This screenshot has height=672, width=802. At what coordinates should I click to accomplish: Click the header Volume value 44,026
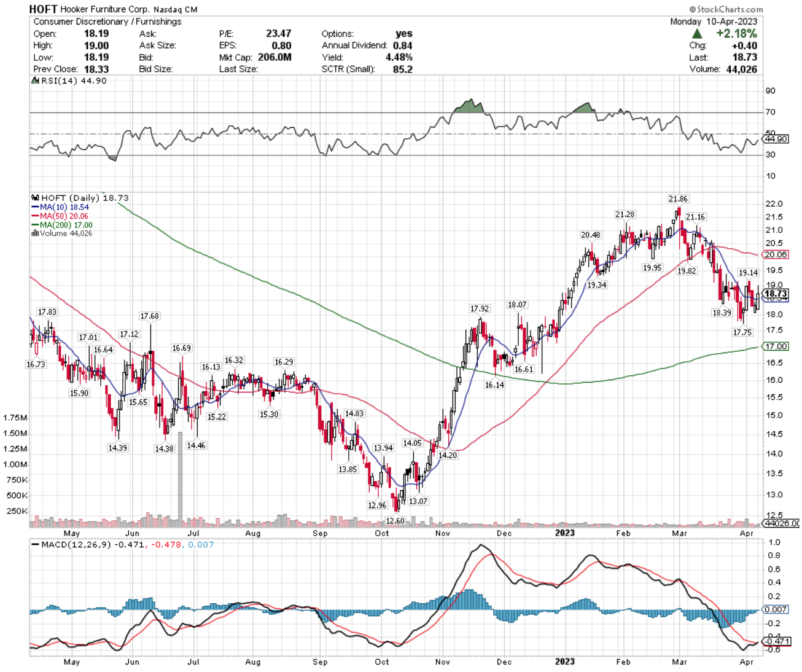(741, 69)
